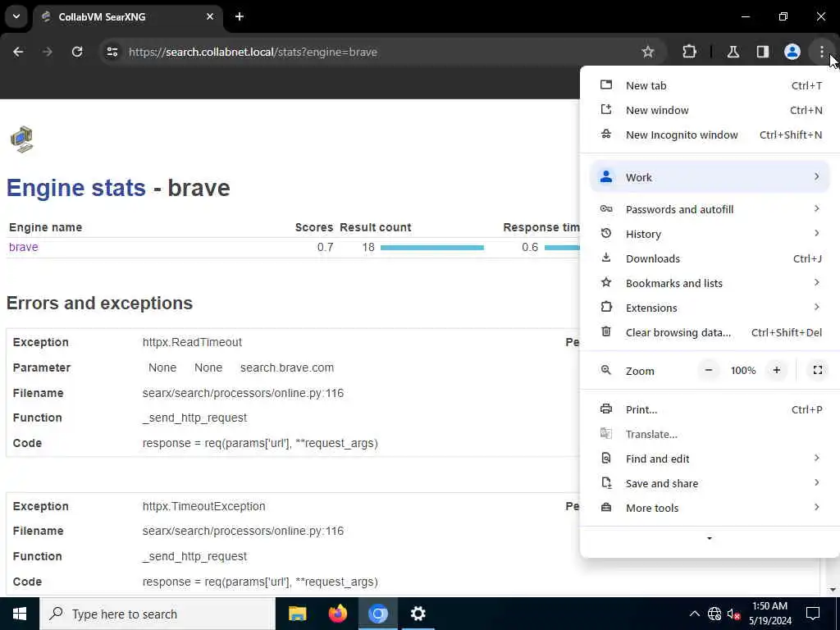The width and height of the screenshot is (840, 630).
Task: Choose New tab from the menu
Action: [710, 85]
